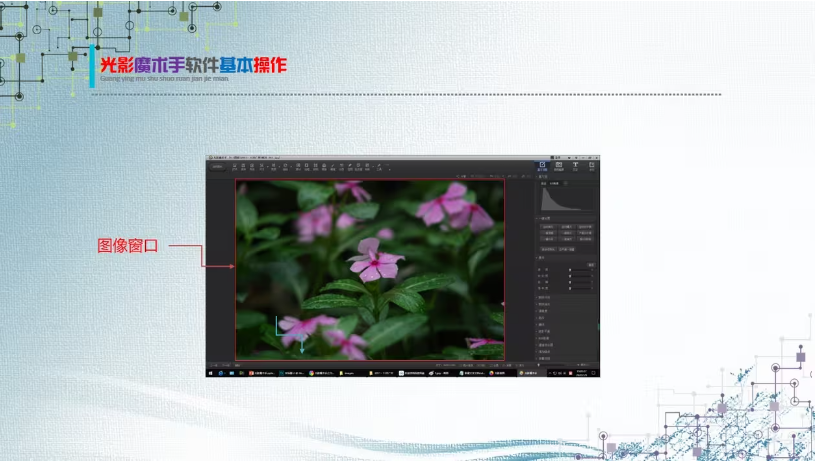Expand the Digital Dimming (数码减光) section

(544, 305)
